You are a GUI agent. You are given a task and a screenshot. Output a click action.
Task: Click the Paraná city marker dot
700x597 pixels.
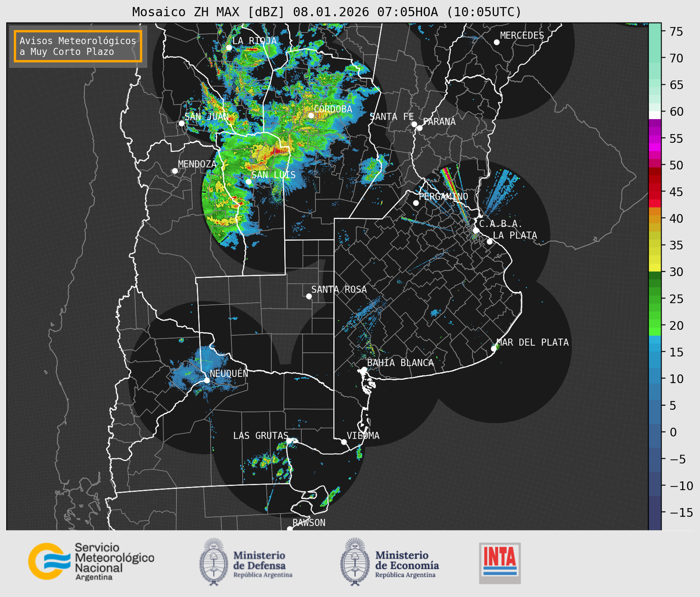pyautogui.click(x=420, y=128)
